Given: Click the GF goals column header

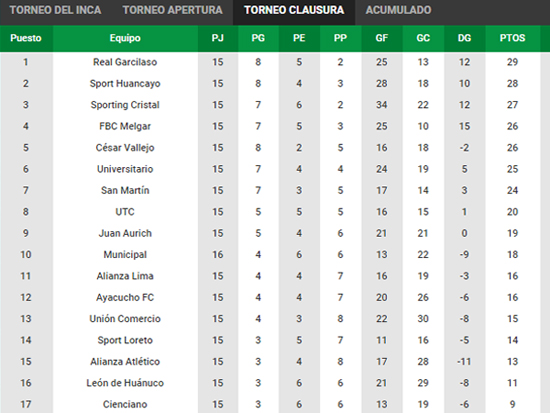Looking at the screenshot, I should tap(382, 38).
